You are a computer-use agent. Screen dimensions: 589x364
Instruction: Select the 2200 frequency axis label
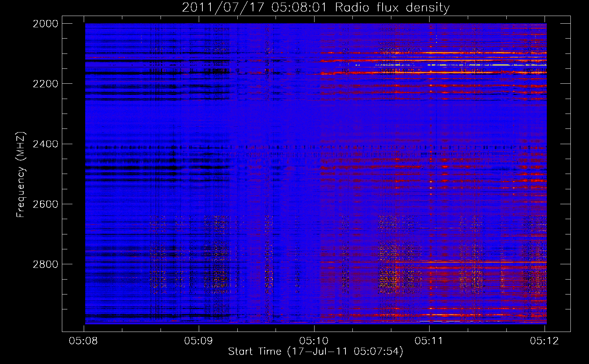pos(46,84)
